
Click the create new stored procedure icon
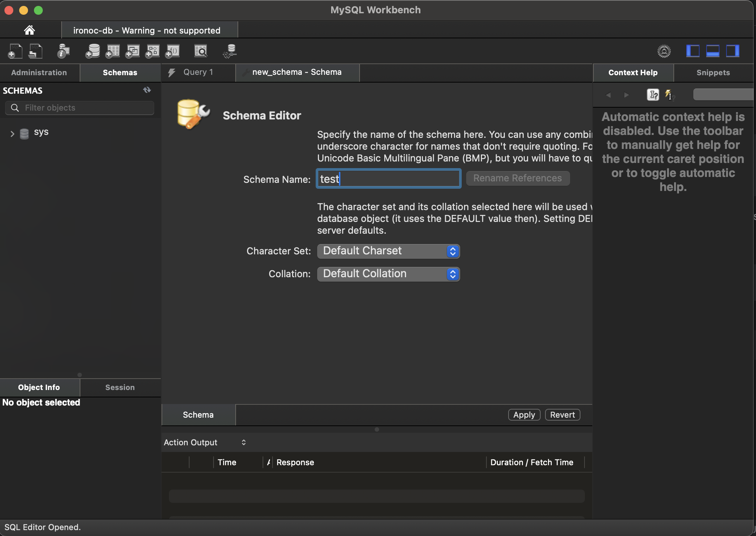pyautogui.click(x=152, y=51)
